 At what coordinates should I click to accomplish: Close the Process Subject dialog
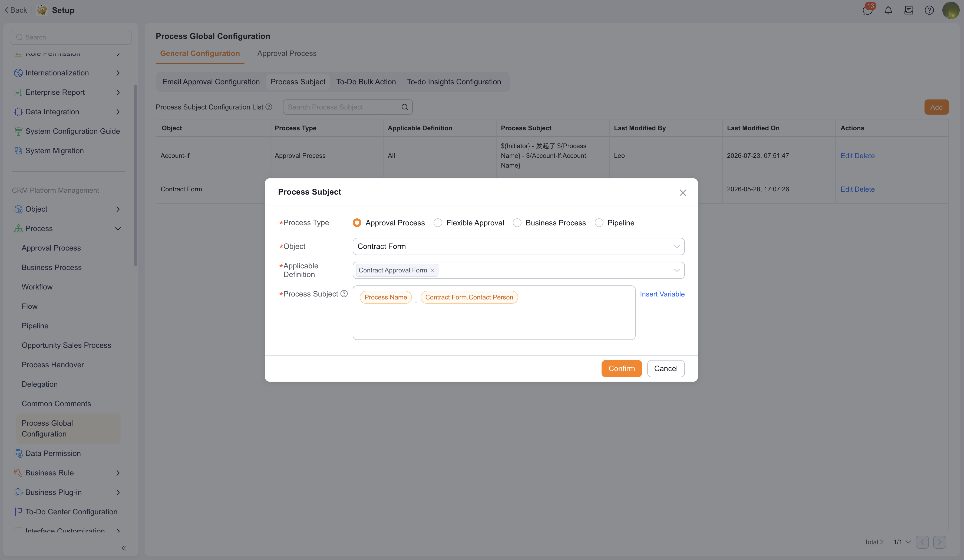pyautogui.click(x=683, y=192)
